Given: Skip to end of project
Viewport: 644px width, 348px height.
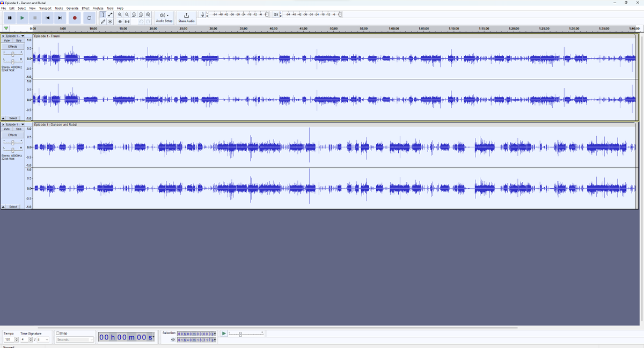Looking at the screenshot, I should 60,18.
